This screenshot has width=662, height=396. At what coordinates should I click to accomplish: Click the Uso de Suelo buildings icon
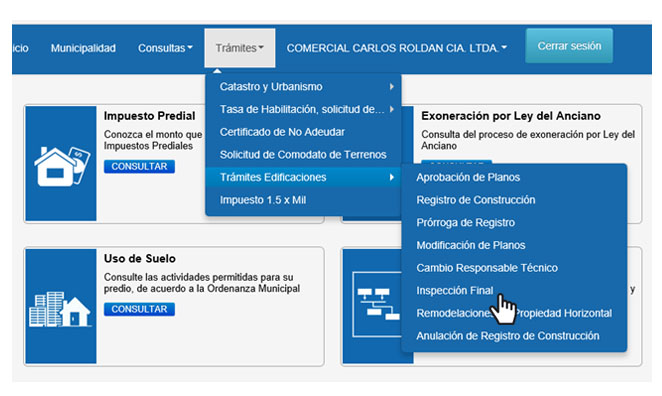pos(60,309)
